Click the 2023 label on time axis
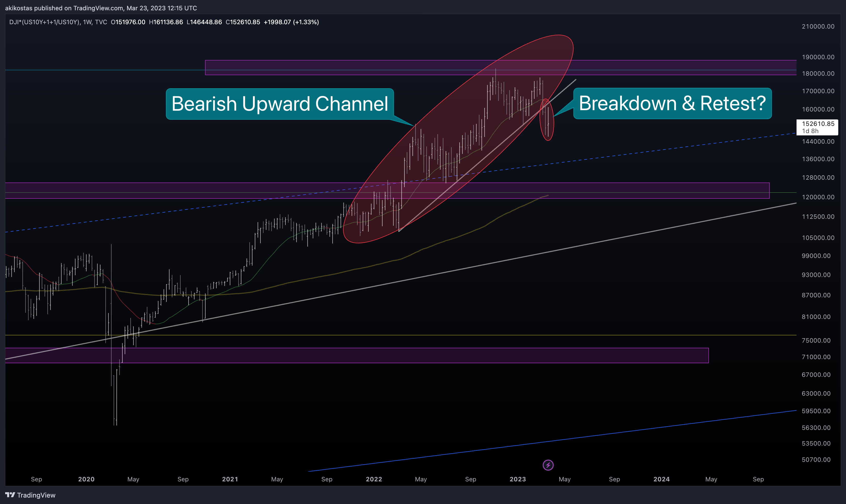This screenshot has height=504, width=846. coord(518,479)
